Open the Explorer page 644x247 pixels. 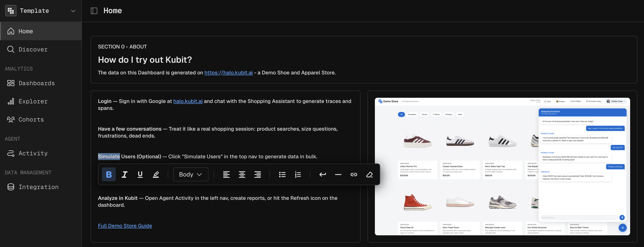click(x=41, y=101)
